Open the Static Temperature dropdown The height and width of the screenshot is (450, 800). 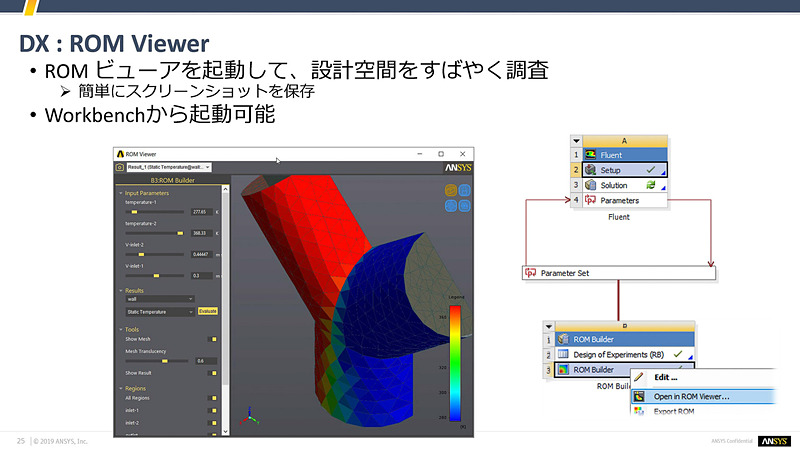(x=160, y=312)
